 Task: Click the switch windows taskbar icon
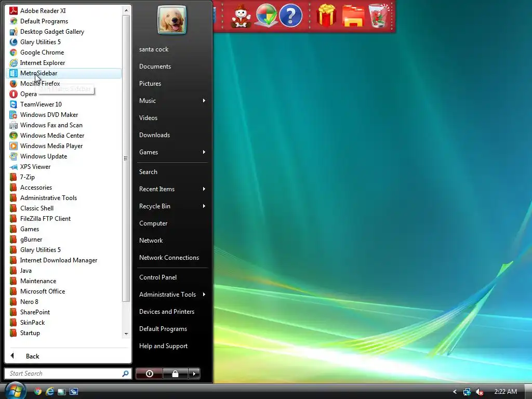74,392
